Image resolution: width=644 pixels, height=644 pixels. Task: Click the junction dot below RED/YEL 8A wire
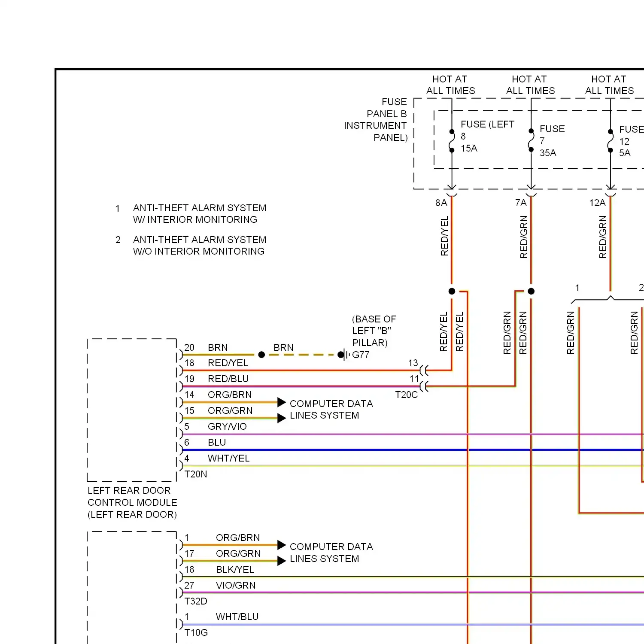coord(452,291)
